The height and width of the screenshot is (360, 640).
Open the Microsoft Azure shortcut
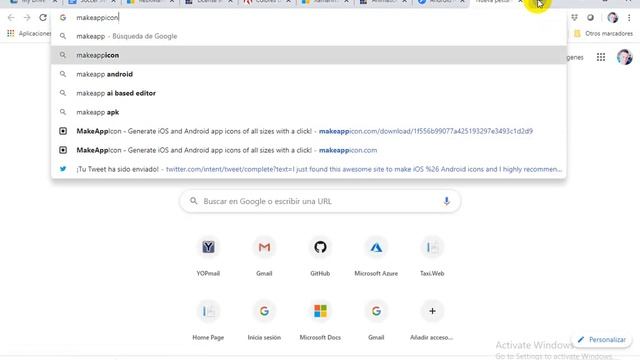[376, 256]
